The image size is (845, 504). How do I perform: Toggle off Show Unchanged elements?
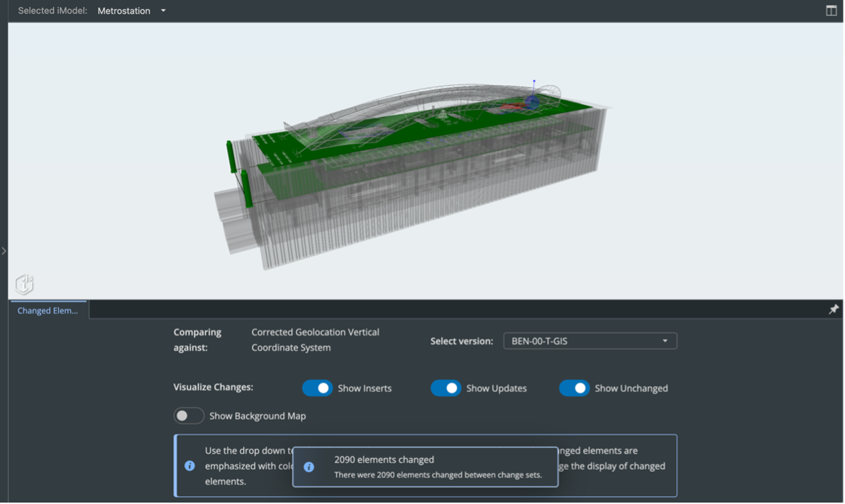pos(574,388)
